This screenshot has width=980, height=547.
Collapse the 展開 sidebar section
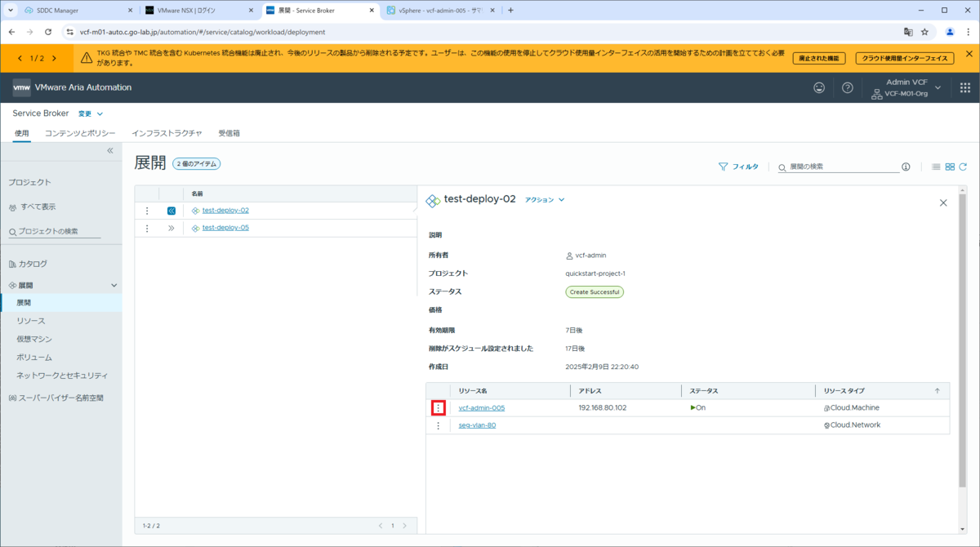[x=114, y=286]
